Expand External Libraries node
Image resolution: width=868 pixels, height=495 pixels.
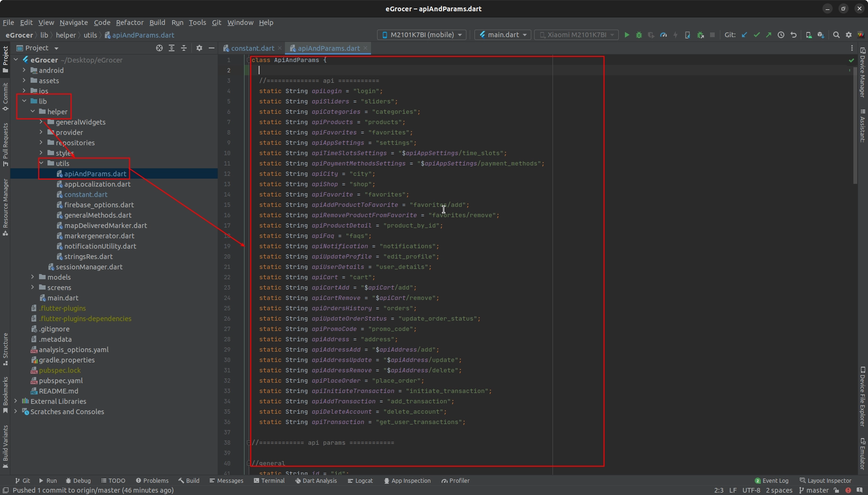(x=16, y=401)
